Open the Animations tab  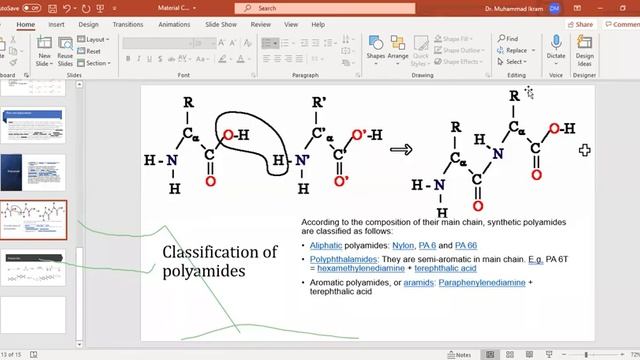tap(174, 24)
